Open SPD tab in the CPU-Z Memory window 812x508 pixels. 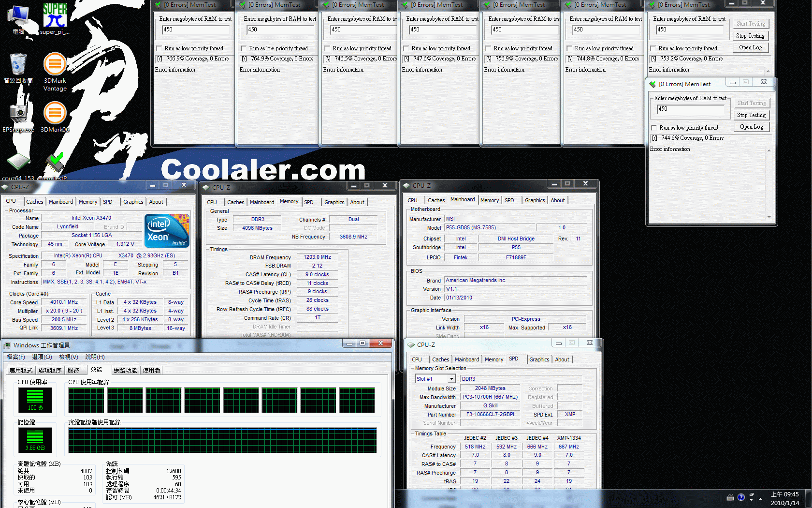(x=309, y=202)
